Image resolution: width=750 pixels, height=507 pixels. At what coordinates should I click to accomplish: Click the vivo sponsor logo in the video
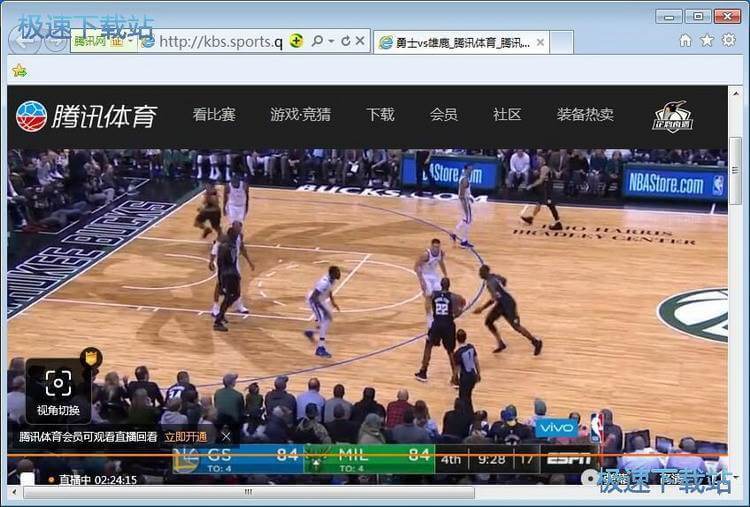(557, 427)
